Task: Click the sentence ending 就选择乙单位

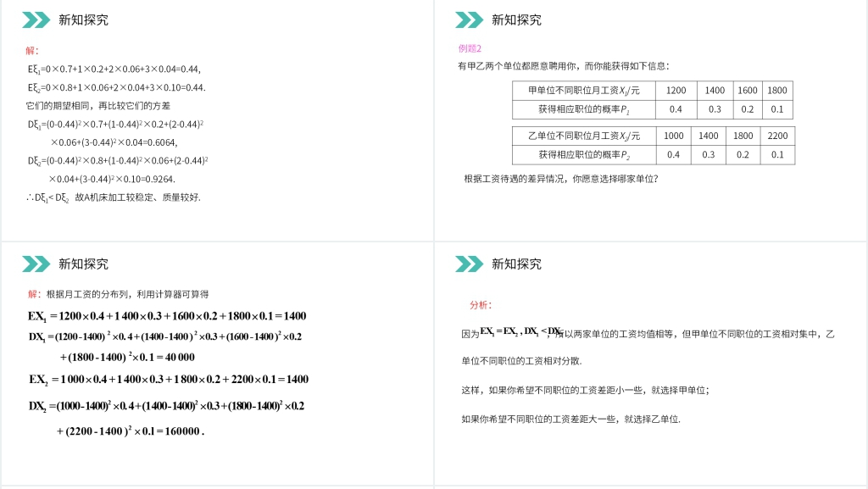Action: pyautogui.click(x=570, y=420)
